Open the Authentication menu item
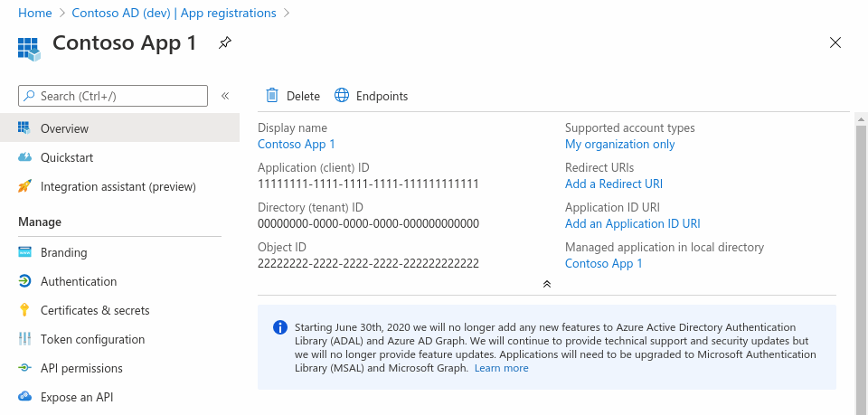Image resolution: width=868 pixels, height=415 pixels. (x=79, y=281)
